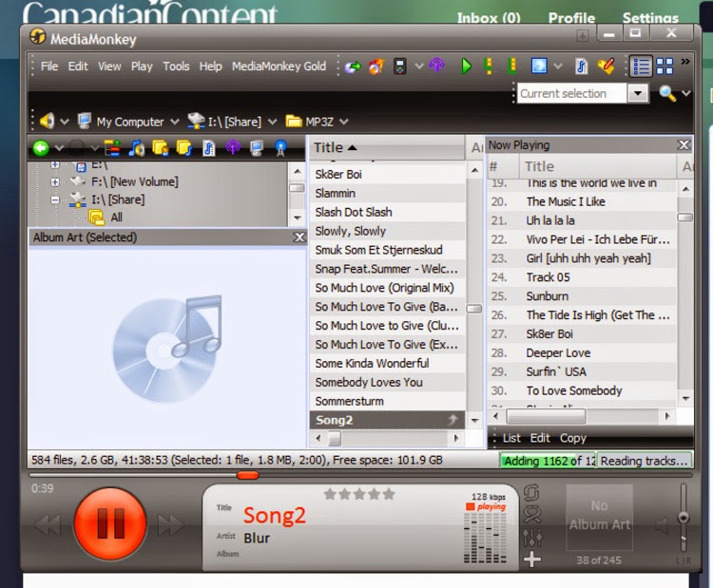Viewport: 713px width, 588px height.
Task: Open the Current selection search dropdown
Action: pyautogui.click(x=638, y=94)
